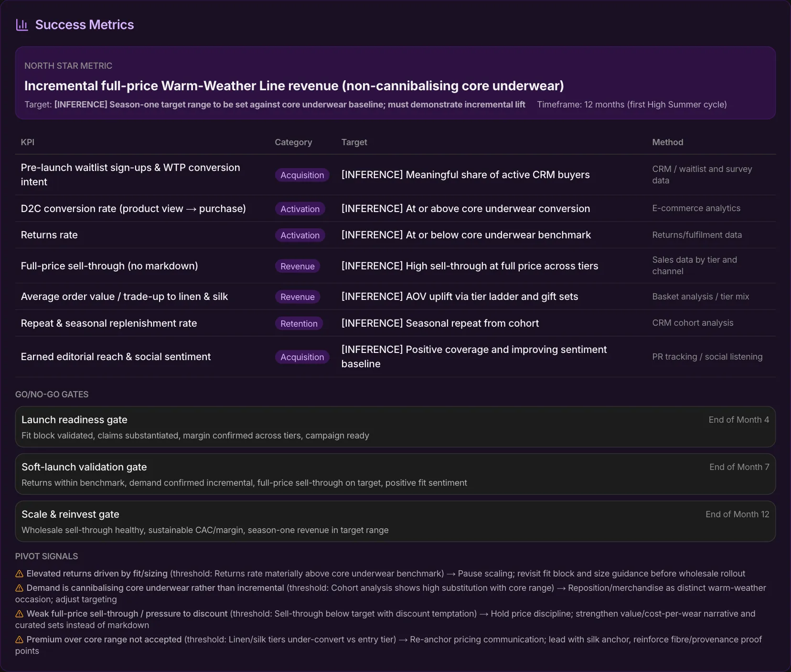The image size is (791, 672).
Task: Click the '[INFERENCE] Seasonal repeat from cohort' target
Action: [x=440, y=323]
